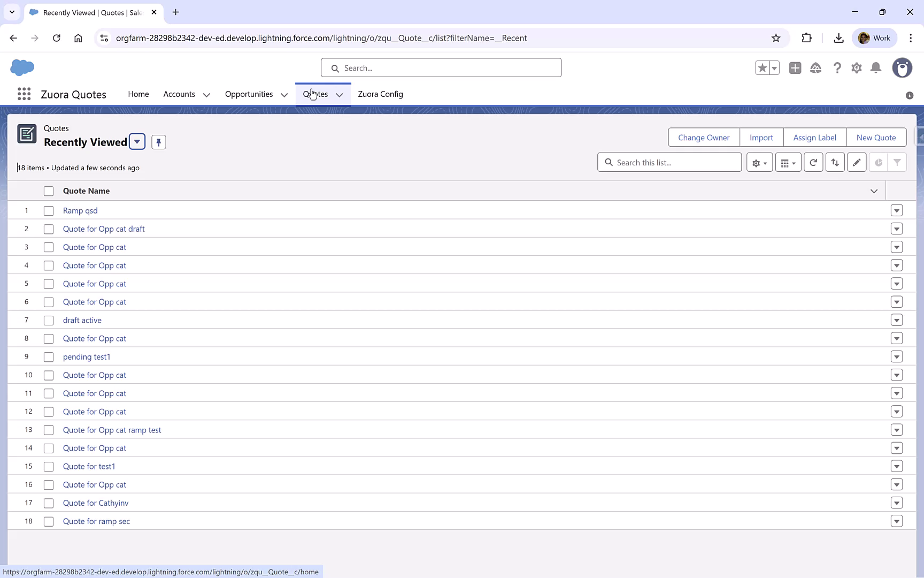Refresh the Recently Viewed quote list
Image resolution: width=924 pixels, height=578 pixels.
coord(813,162)
